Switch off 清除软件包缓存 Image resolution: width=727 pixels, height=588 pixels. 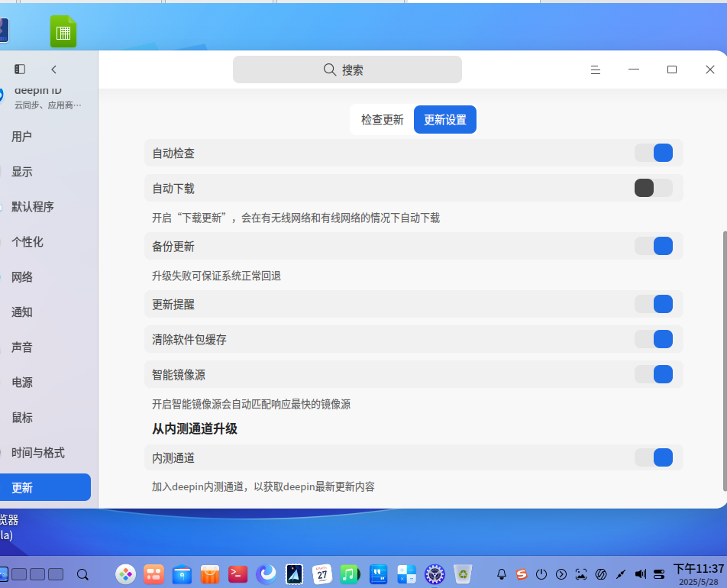click(x=654, y=339)
